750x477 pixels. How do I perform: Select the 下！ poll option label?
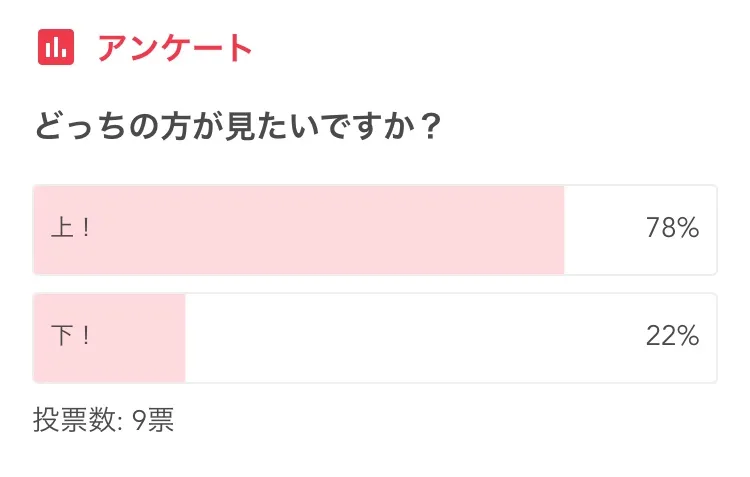pyautogui.click(x=70, y=337)
